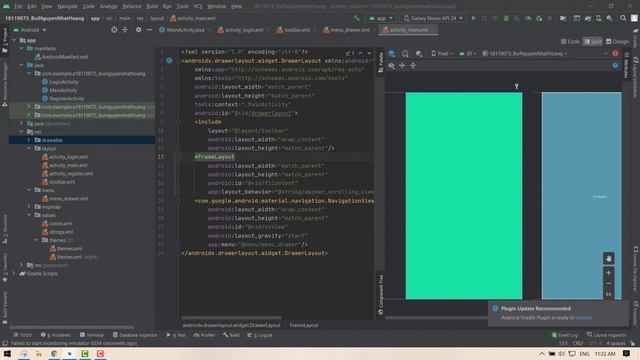Open the Project tool window sidebar button
Image resolution: width=640 pixels, height=360 pixels.
click(x=5, y=40)
